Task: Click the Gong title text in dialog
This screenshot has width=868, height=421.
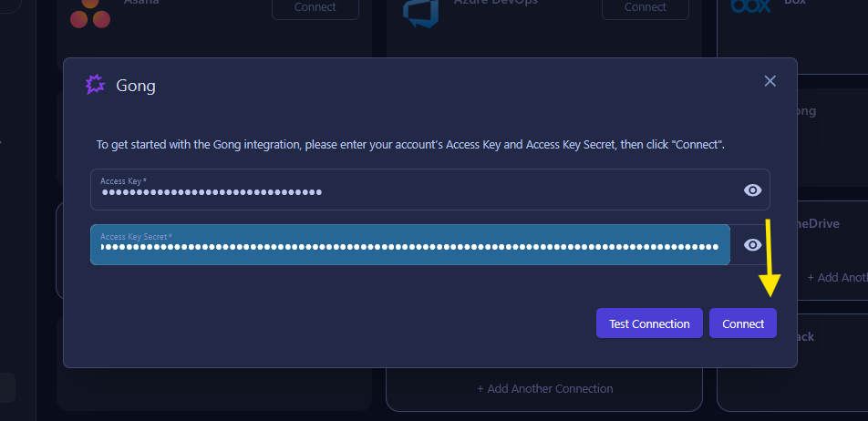Action: 136,87
